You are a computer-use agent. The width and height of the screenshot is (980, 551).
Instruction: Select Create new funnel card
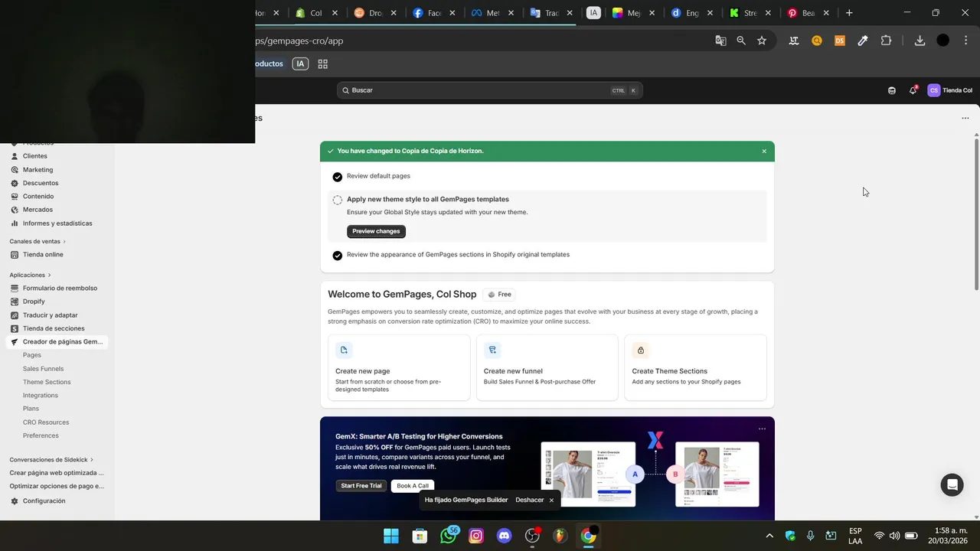coord(547,367)
